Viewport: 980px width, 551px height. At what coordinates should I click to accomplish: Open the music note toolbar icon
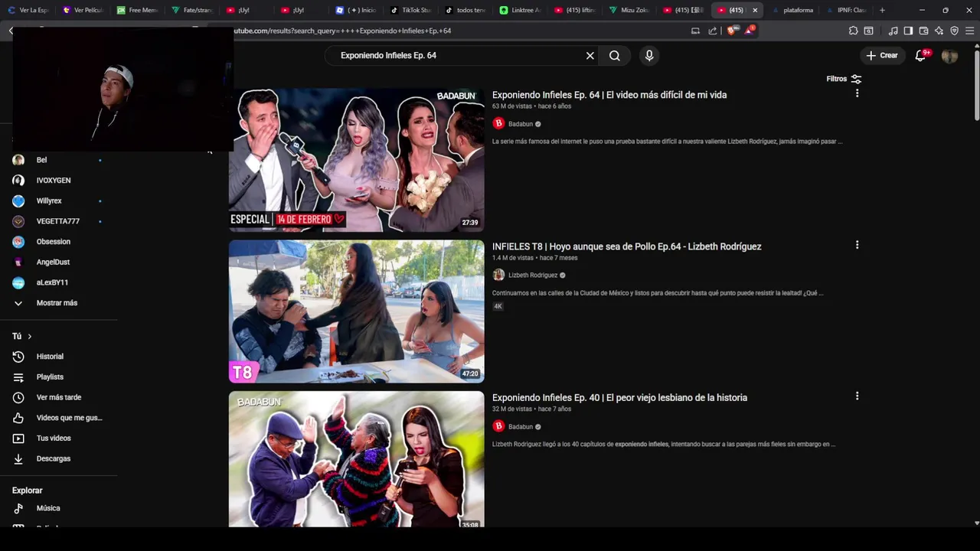(x=893, y=31)
